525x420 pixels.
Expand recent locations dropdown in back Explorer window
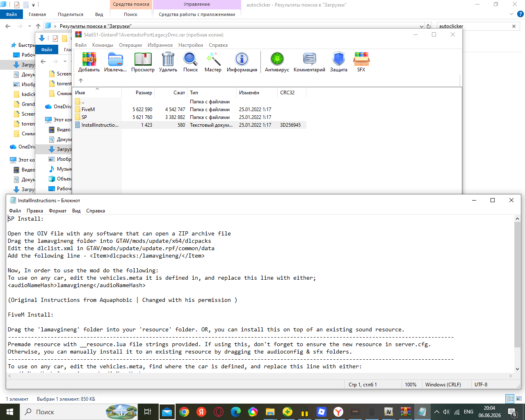tap(30, 26)
